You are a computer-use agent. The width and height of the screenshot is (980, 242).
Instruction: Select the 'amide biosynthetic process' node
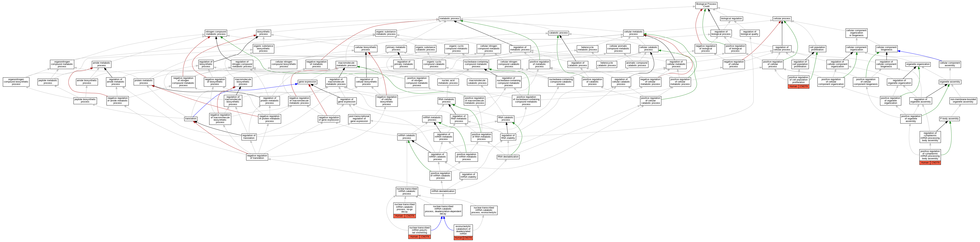point(87,82)
